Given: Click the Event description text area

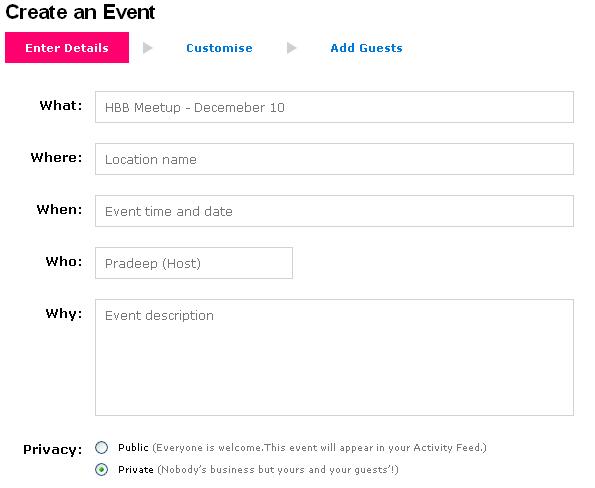Looking at the screenshot, I should [334, 357].
